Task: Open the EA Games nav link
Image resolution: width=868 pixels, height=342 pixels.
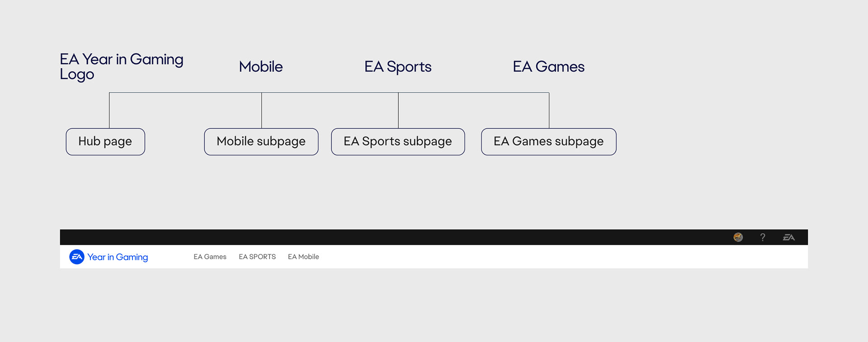Action: (210, 257)
